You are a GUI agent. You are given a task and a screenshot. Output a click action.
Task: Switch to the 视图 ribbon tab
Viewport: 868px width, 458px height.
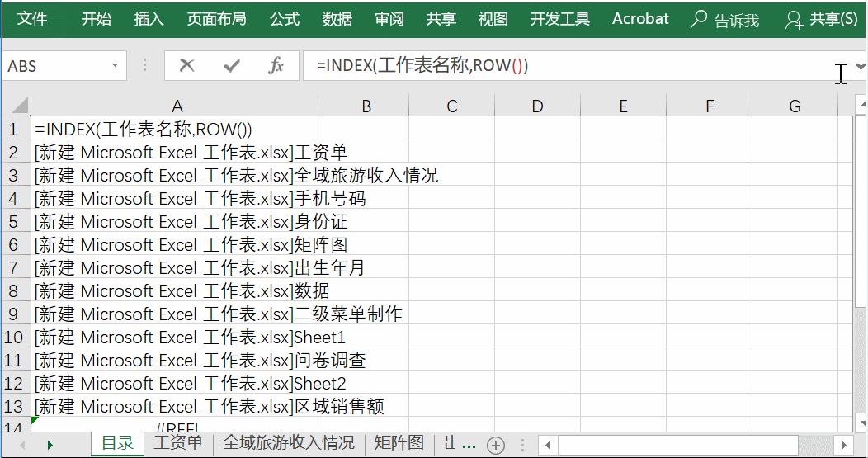493,19
